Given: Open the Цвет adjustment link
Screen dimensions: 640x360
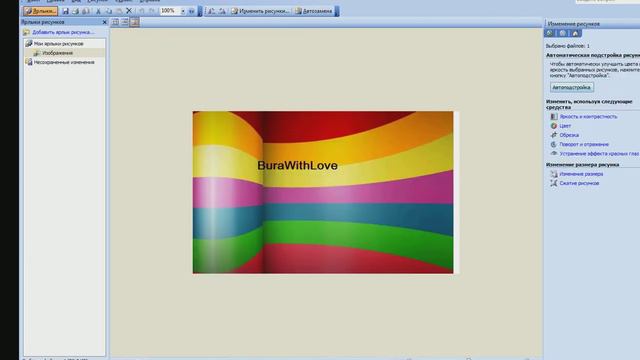Looking at the screenshot, I should click(x=565, y=126).
